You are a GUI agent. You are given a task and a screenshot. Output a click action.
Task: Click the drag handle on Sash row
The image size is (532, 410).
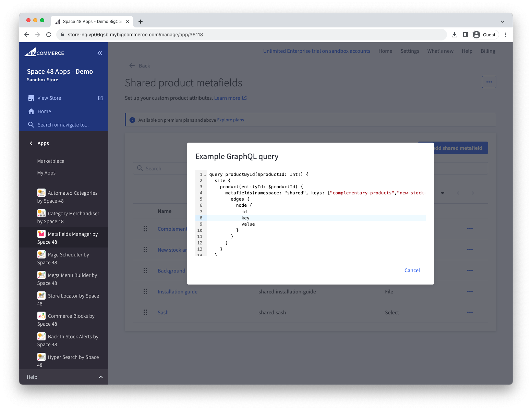145,312
